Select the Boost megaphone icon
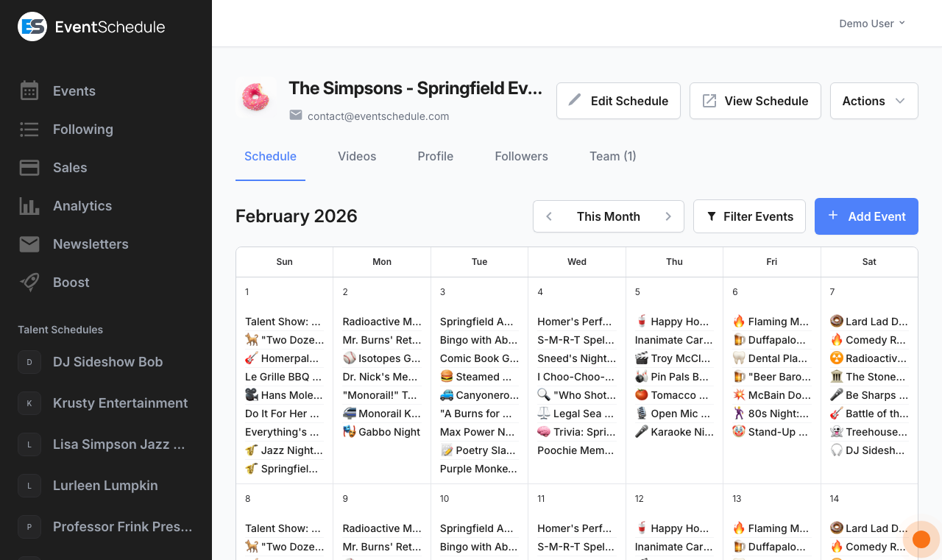The image size is (942, 560). [29, 282]
